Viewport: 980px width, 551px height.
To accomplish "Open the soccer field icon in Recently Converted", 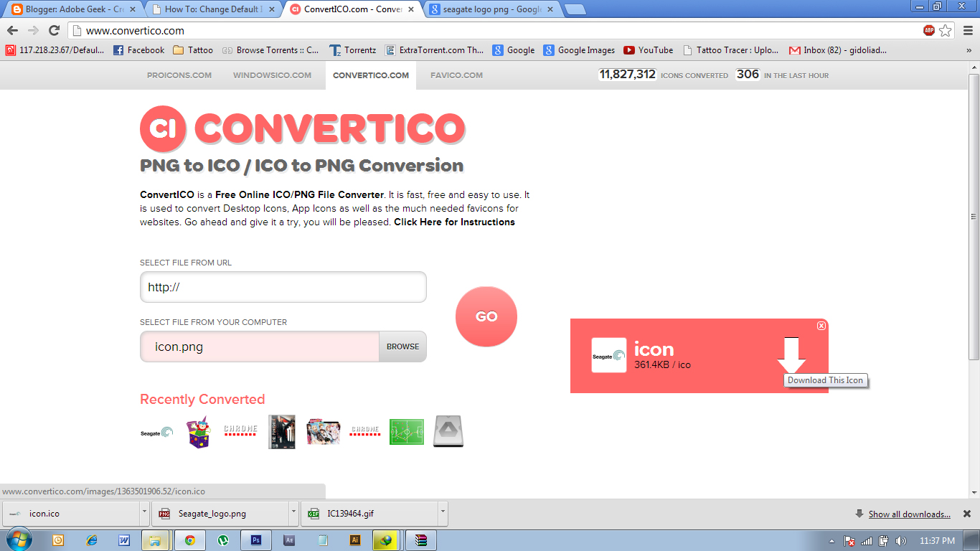I will (x=407, y=432).
